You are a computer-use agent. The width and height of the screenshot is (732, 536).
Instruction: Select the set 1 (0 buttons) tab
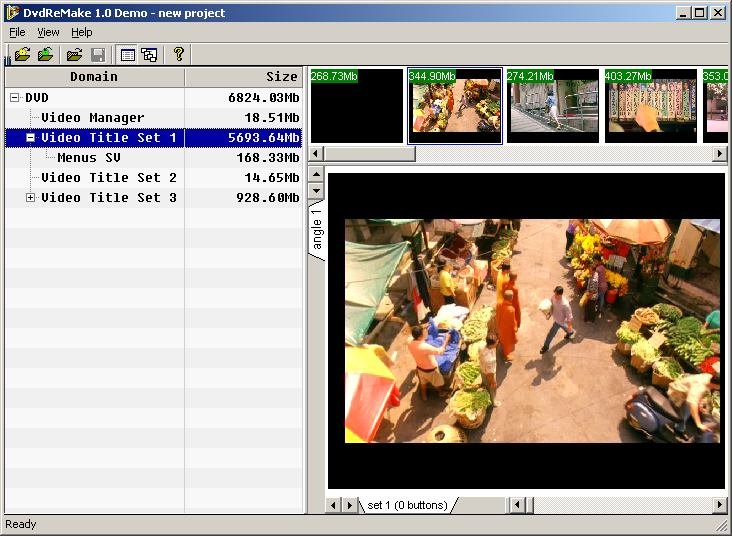(x=408, y=505)
